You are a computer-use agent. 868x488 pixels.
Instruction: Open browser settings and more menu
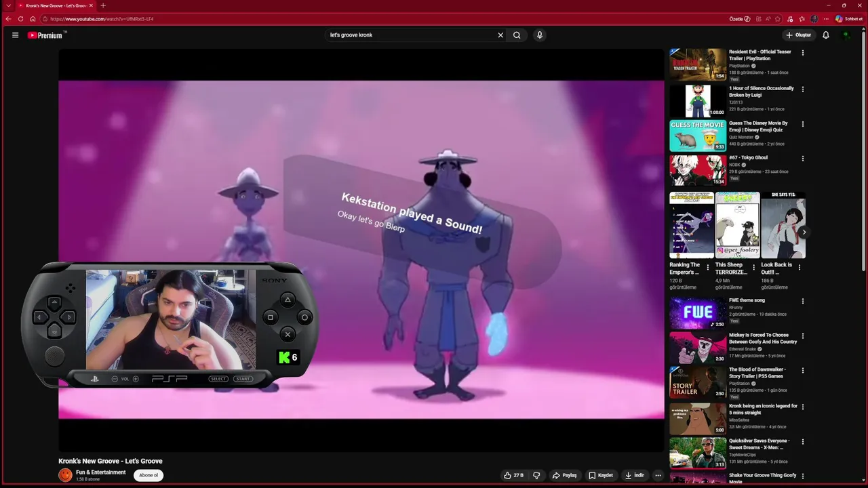click(825, 19)
